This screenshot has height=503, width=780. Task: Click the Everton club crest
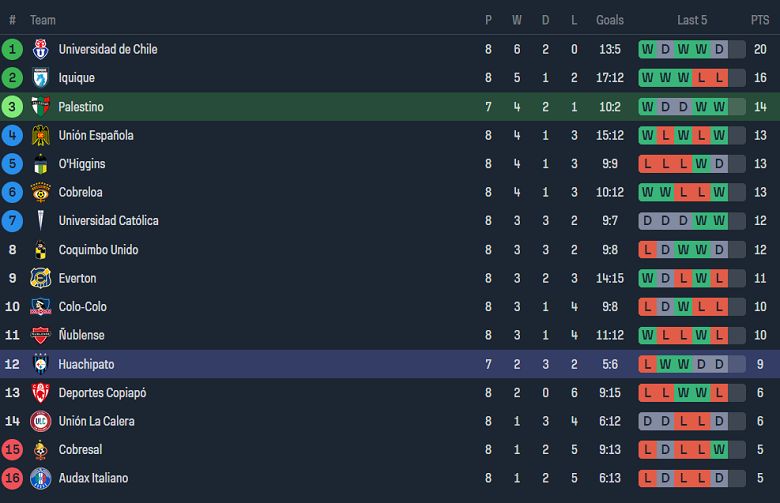coord(40,278)
